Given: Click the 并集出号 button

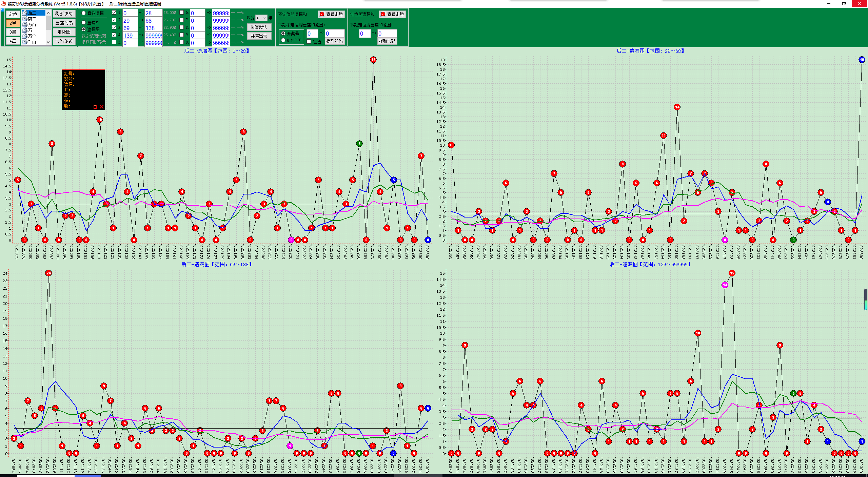Looking at the screenshot, I should coord(259,36).
